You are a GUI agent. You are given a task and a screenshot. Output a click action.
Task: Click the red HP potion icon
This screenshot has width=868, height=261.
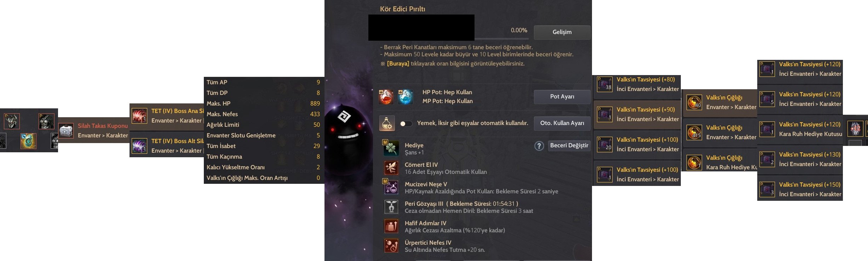point(386,97)
